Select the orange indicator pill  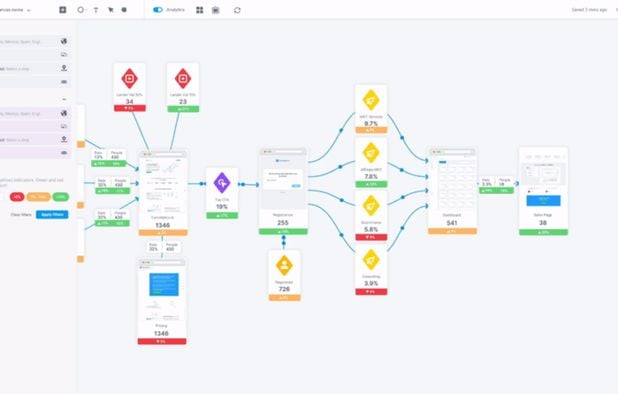pyautogui.click(x=38, y=197)
